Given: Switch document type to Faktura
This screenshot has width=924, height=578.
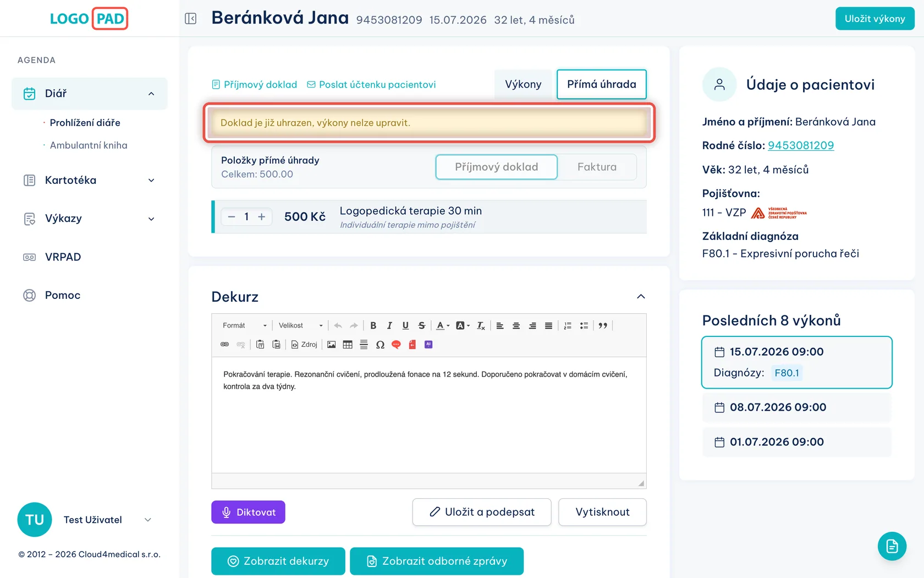Looking at the screenshot, I should [x=597, y=167].
